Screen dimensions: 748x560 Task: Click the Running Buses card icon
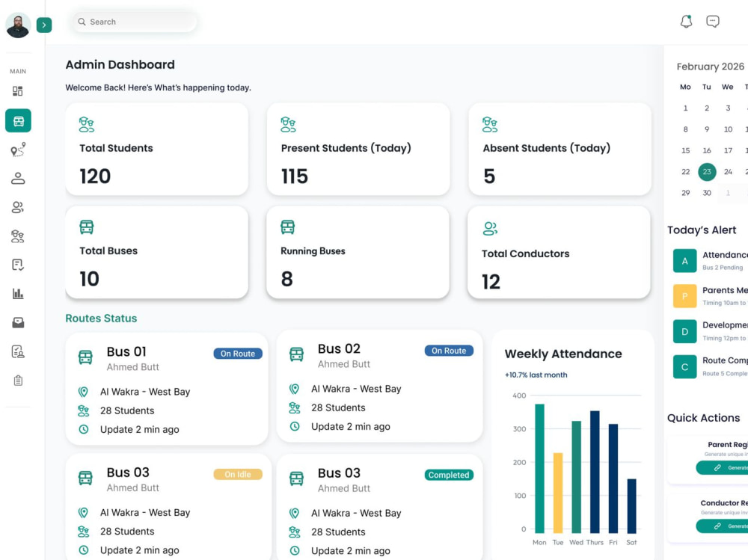click(x=288, y=227)
